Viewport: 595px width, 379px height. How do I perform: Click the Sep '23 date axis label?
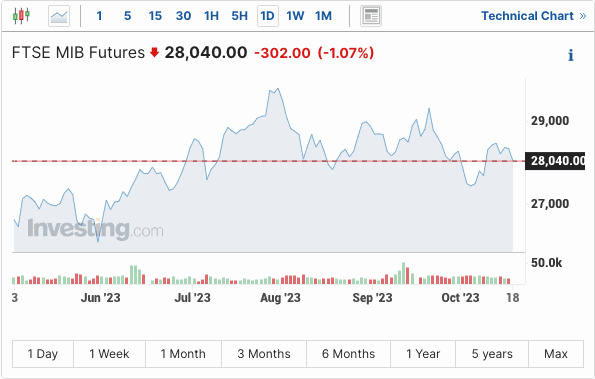(372, 298)
